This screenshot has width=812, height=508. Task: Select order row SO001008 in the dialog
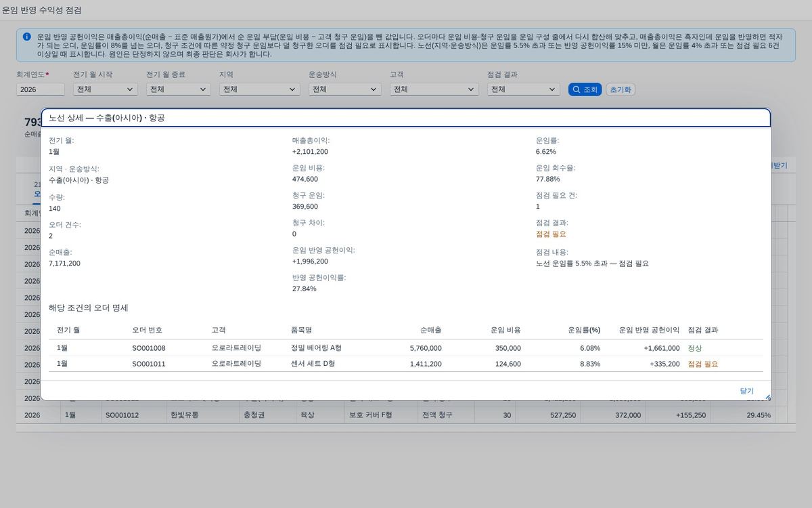tap(406, 348)
